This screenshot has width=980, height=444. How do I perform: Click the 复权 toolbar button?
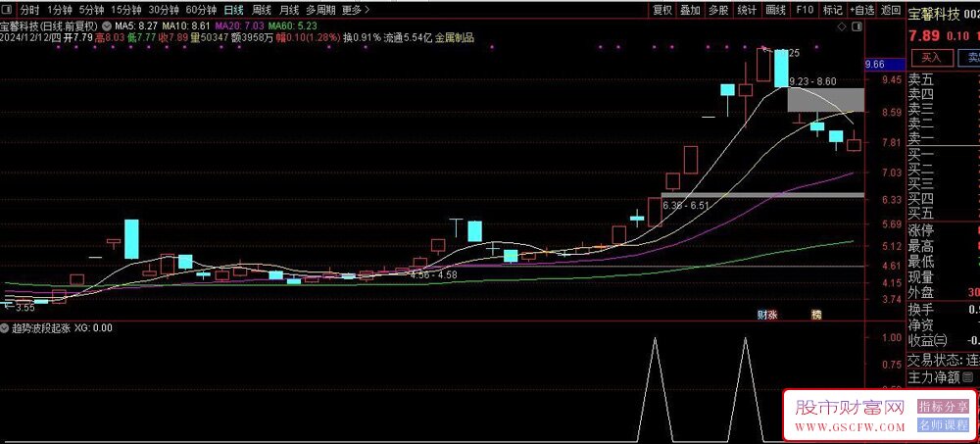pos(662,10)
